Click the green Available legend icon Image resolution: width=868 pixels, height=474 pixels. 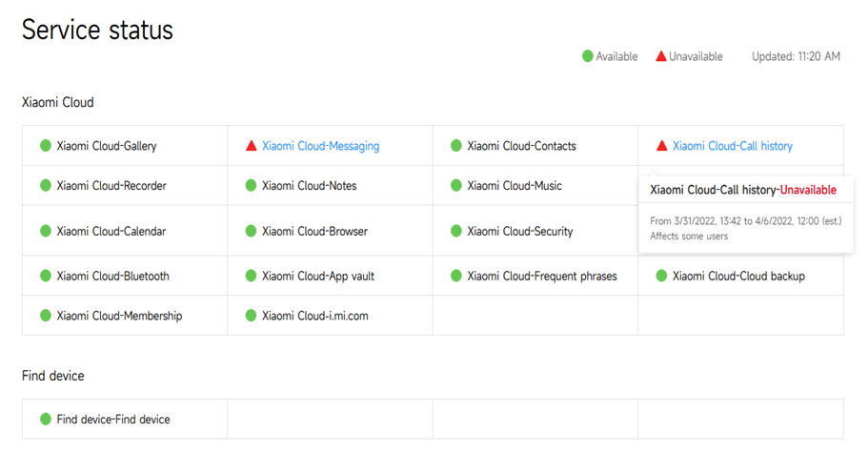click(x=588, y=56)
